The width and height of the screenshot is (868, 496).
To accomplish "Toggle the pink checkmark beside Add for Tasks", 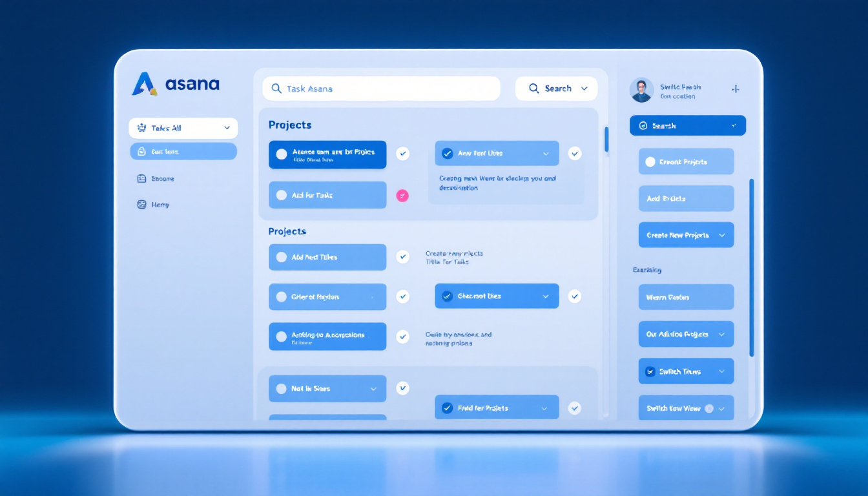I will click(402, 195).
